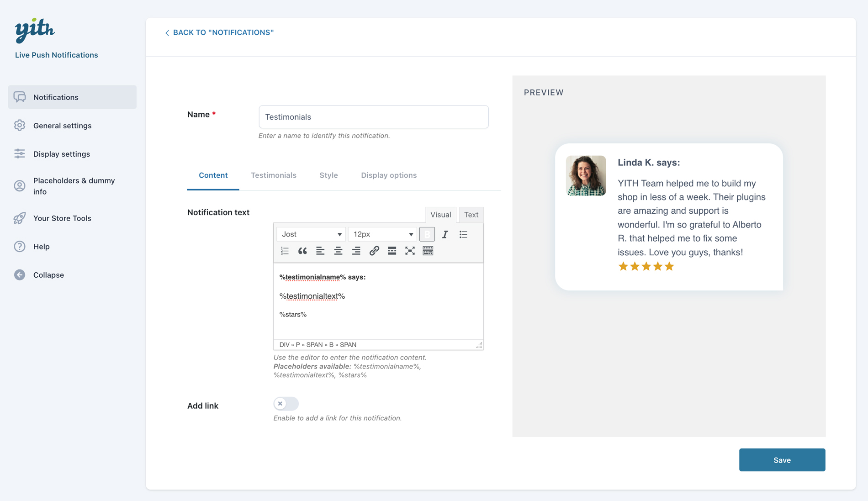Click Linda K. avatar in preview

click(586, 176)
